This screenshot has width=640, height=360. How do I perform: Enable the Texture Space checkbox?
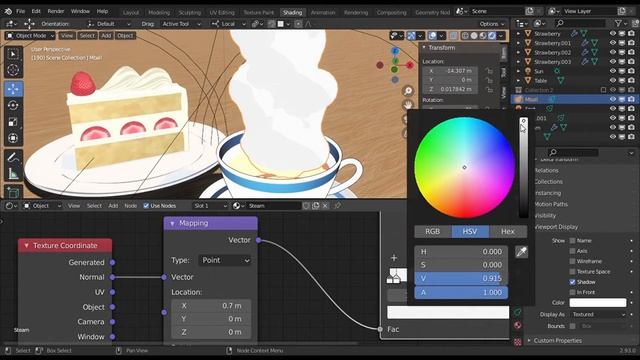[572, 271]
